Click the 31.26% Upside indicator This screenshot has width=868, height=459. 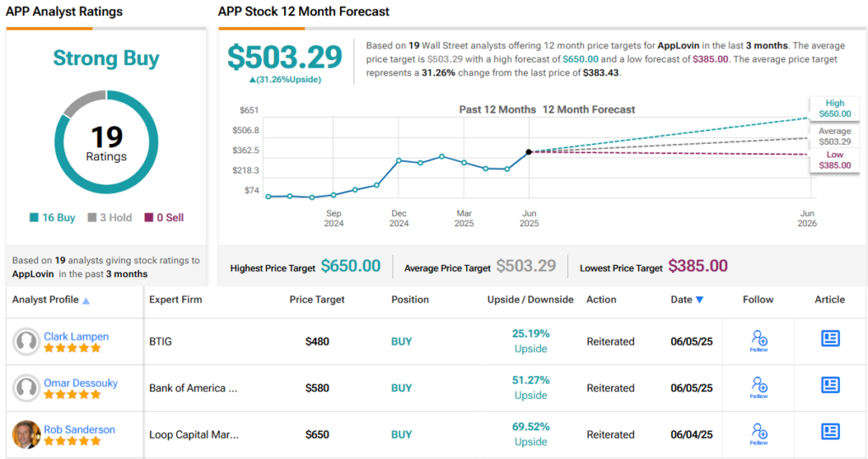tap(285, 79)
